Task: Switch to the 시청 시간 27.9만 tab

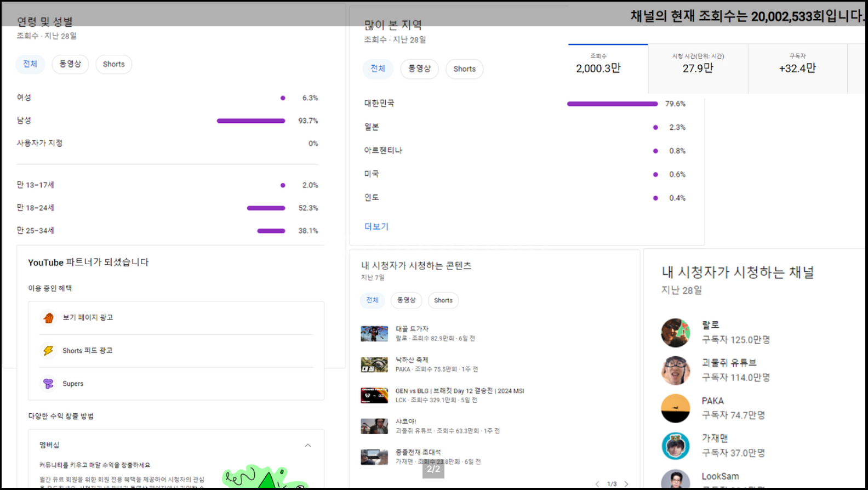Action: coord(698,69)
